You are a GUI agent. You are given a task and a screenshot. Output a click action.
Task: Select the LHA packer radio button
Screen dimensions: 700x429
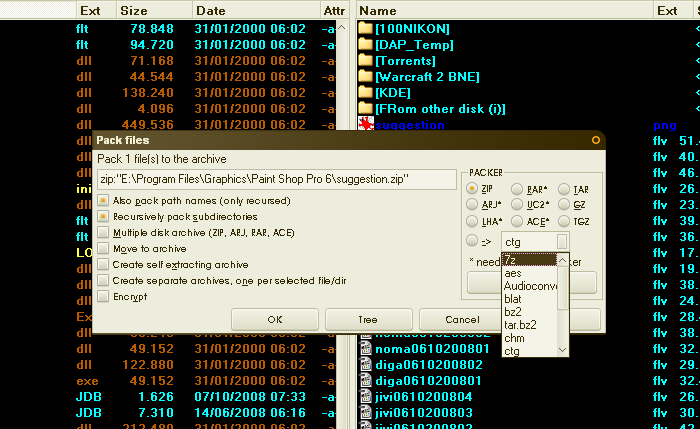click(x=472, y=221)
